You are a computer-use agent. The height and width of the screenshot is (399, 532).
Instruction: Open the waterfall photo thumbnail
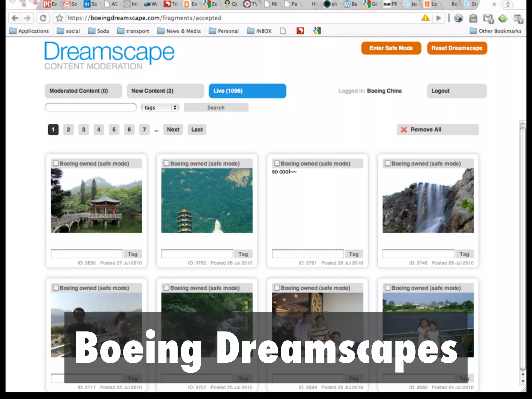[x=428, y=201]
